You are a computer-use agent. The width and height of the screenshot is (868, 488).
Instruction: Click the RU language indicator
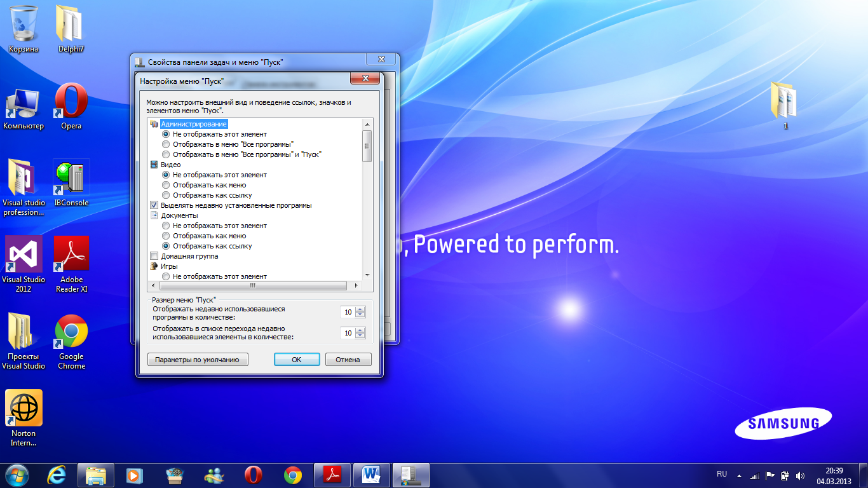tap(722, 475)
